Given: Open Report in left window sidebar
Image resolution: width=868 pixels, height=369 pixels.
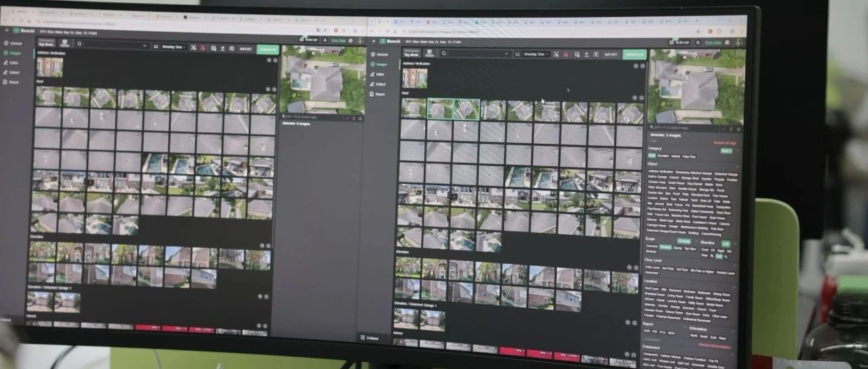Looking at the screenshot, I should coord(11,82).
